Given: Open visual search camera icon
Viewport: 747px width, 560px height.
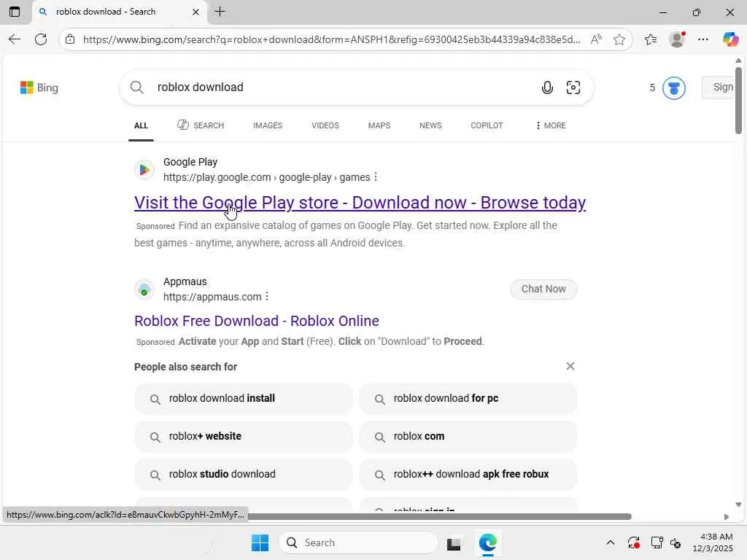Looking at the screenshot, I should (x=573, y=87).
